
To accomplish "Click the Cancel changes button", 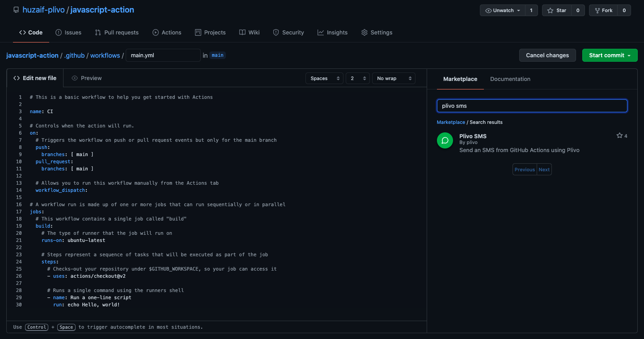I will (x=547, y=55).
